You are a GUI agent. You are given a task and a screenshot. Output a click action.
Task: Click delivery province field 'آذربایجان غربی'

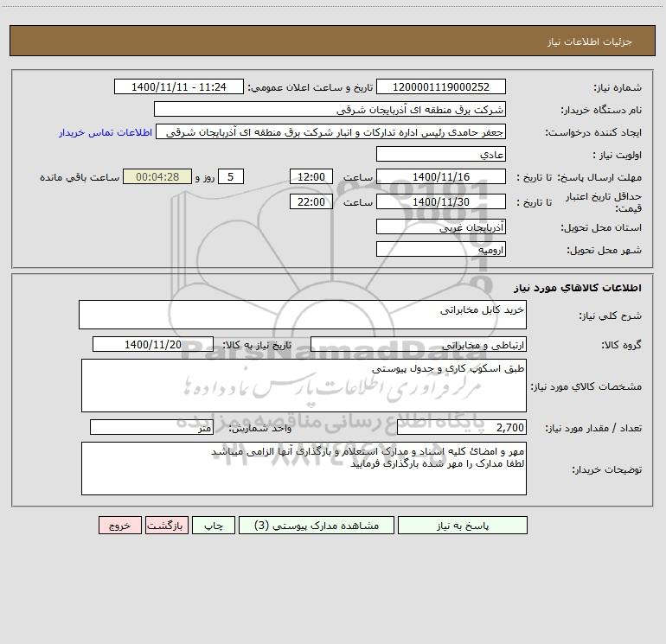(441, 226)
